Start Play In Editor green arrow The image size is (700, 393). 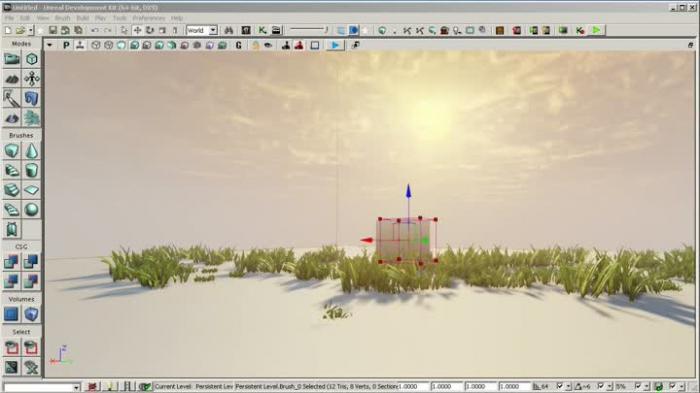tap(596, 30)
